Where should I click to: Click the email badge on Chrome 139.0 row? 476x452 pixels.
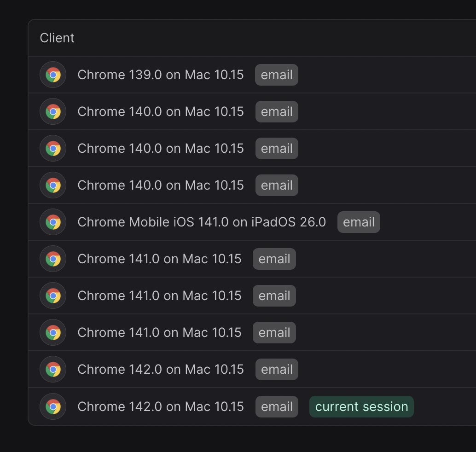[276, 75]
